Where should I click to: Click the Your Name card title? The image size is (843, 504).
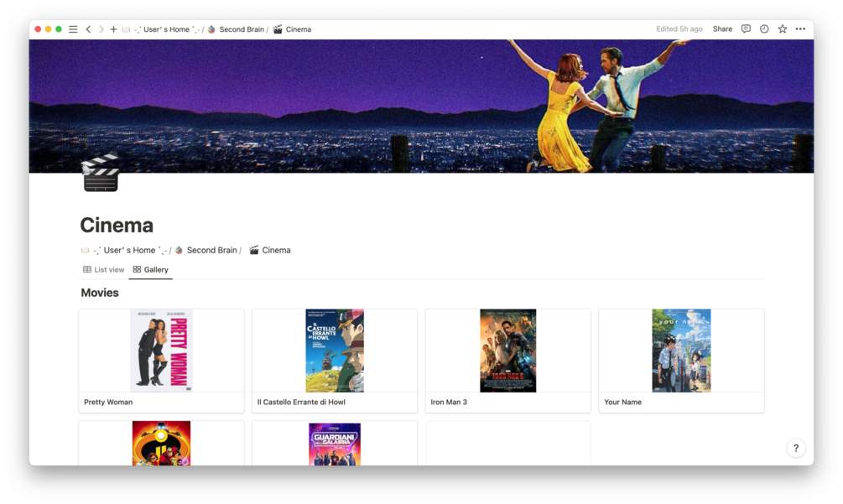pyautogui.click(x=622, y=402)
